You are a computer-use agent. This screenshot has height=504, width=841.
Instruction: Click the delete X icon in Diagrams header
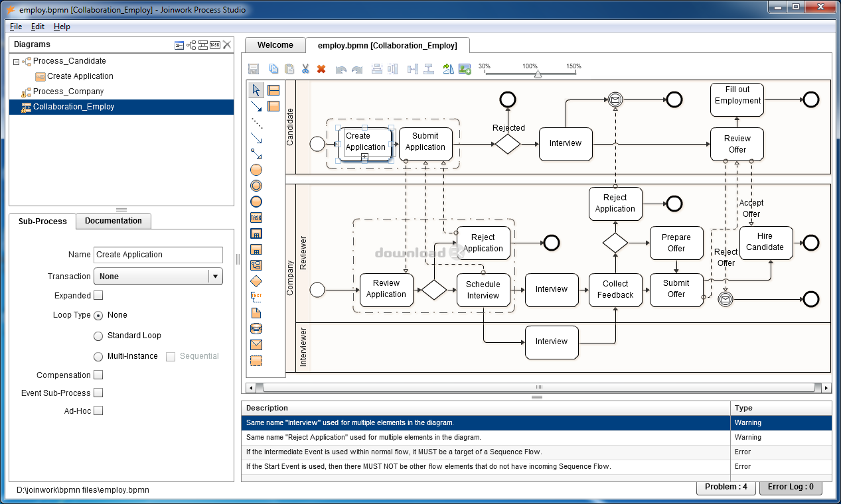click(x=227, y=45)
